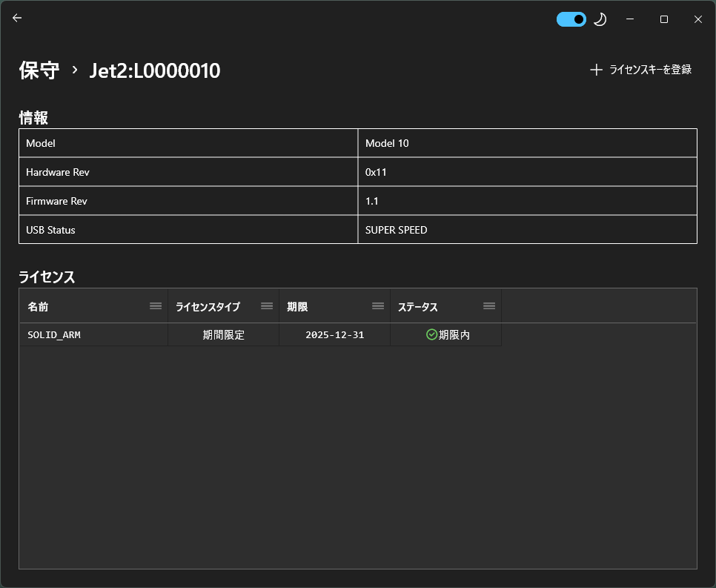Click the plus icon for license key registration
This screenshot has height=588, width=716.
[596, 70]
